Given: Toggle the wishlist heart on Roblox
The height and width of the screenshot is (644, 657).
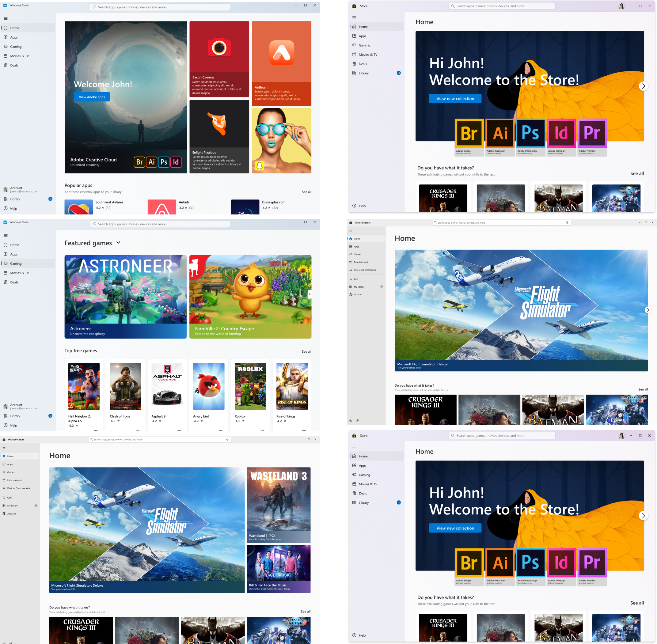Looking at the screenshot, I should [x=262, y=430].
